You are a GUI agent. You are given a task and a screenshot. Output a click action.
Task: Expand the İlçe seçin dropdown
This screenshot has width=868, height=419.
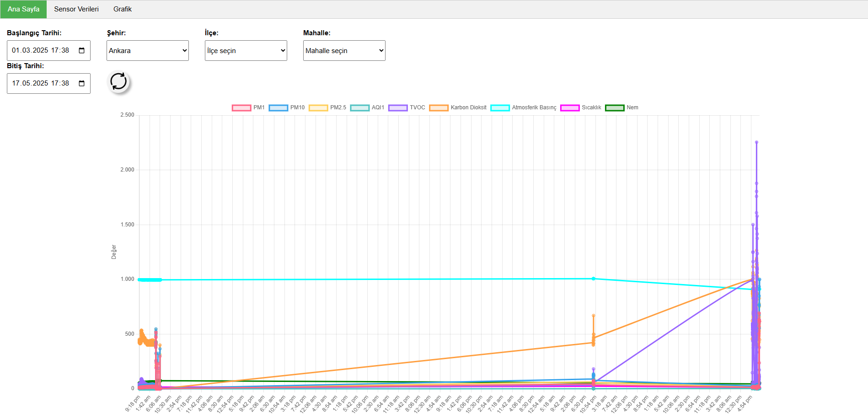(246, 50)
